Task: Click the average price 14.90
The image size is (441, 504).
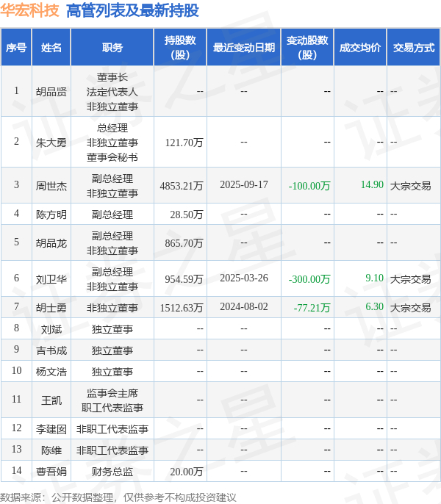Action: tap(372, 184)
